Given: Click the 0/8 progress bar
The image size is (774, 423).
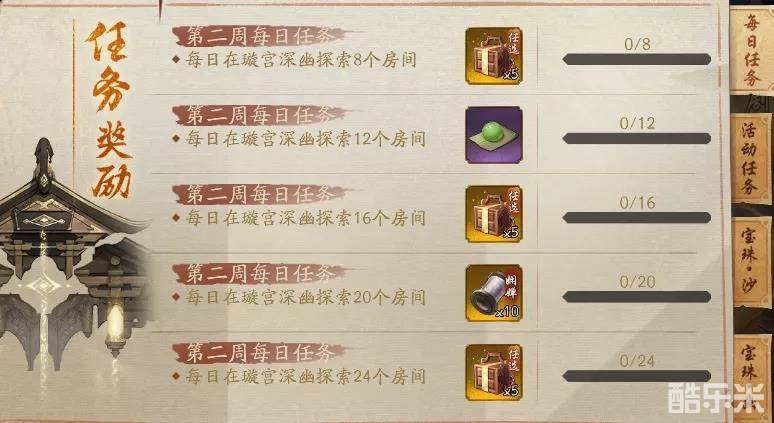Looking at the screenshot, I should click(x=637, y=60).
